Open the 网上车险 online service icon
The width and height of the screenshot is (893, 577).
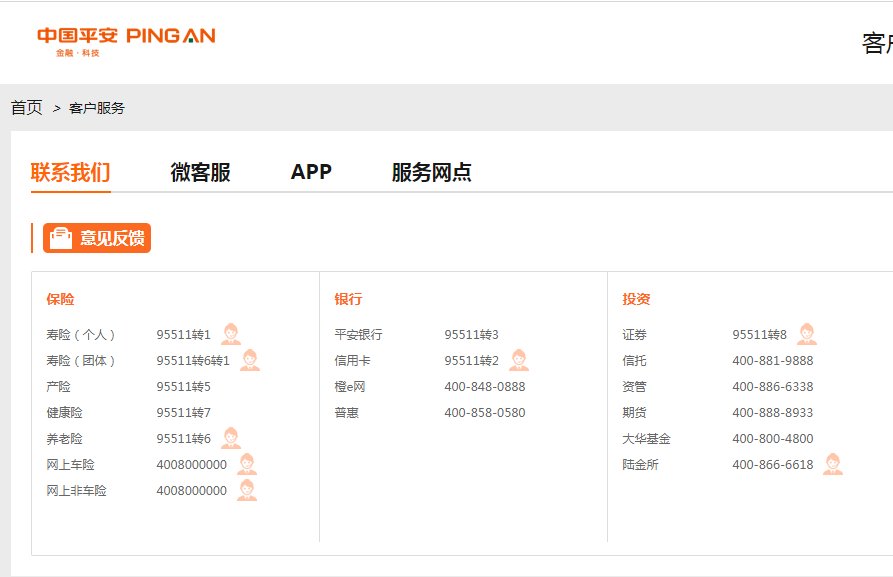248,464
